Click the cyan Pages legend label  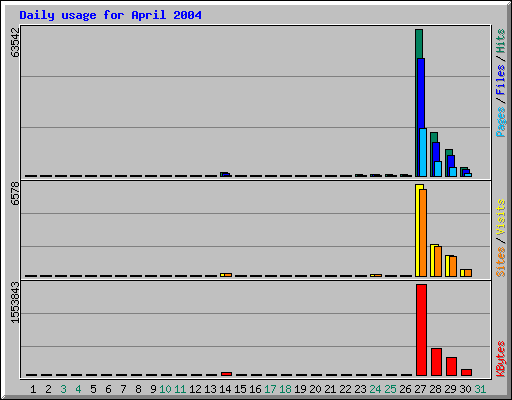[501, 122]
